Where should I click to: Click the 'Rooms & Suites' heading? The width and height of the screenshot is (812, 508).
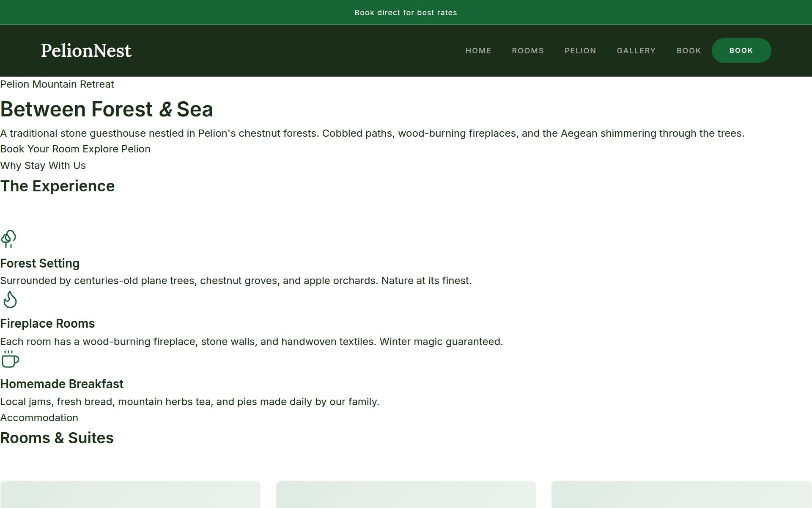click(x=57, y=438)
